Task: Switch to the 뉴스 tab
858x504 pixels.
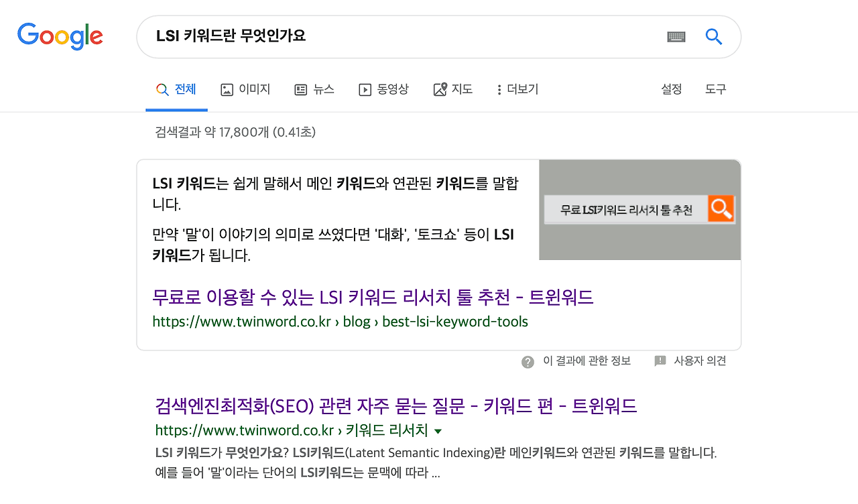Action: click(314, 89)
